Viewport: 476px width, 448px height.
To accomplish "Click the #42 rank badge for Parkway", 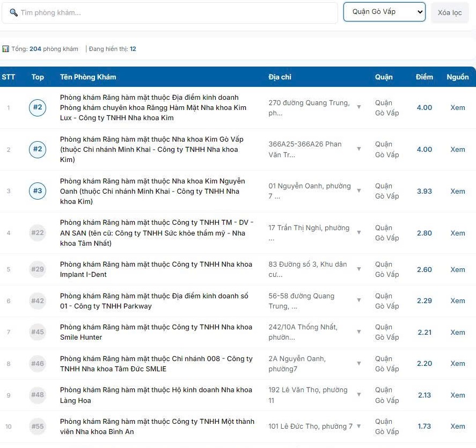I will [38, 300].
